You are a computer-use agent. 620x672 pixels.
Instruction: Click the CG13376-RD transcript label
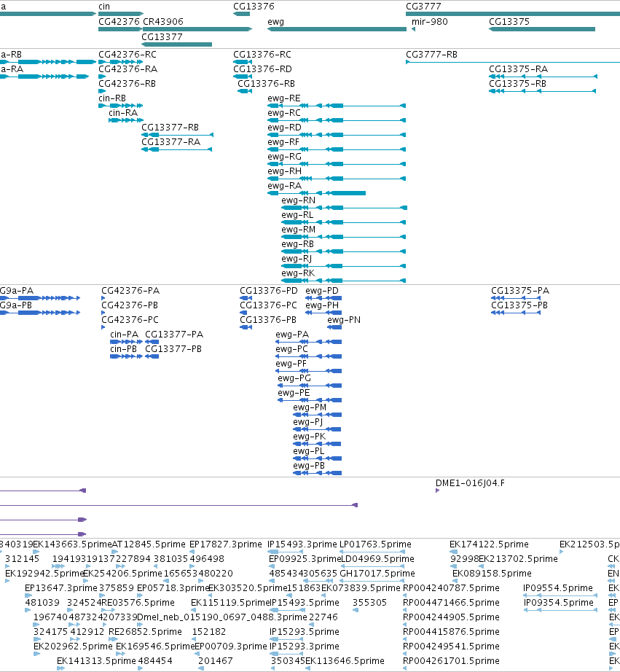coord(262,69)
